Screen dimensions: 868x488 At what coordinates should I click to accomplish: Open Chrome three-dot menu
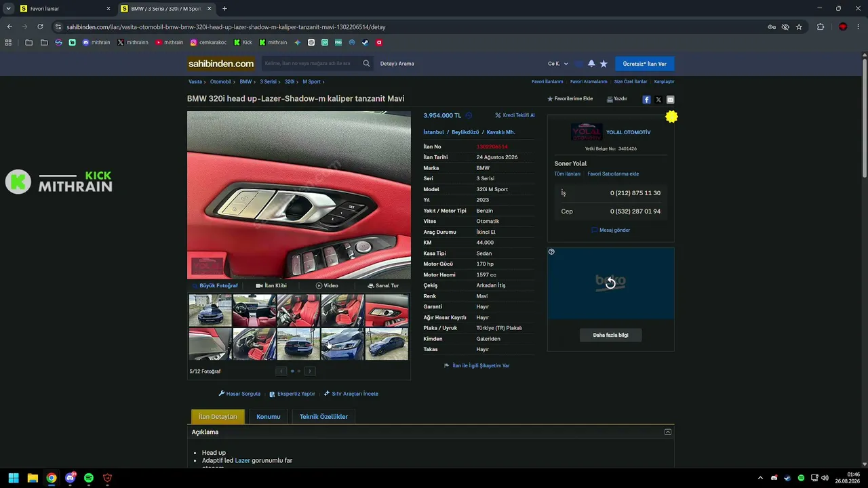(x=859, y=27)
